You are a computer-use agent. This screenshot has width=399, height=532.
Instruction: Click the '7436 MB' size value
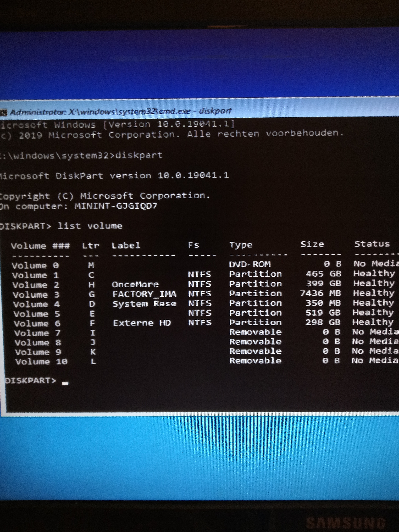click(x=320, y=293)
